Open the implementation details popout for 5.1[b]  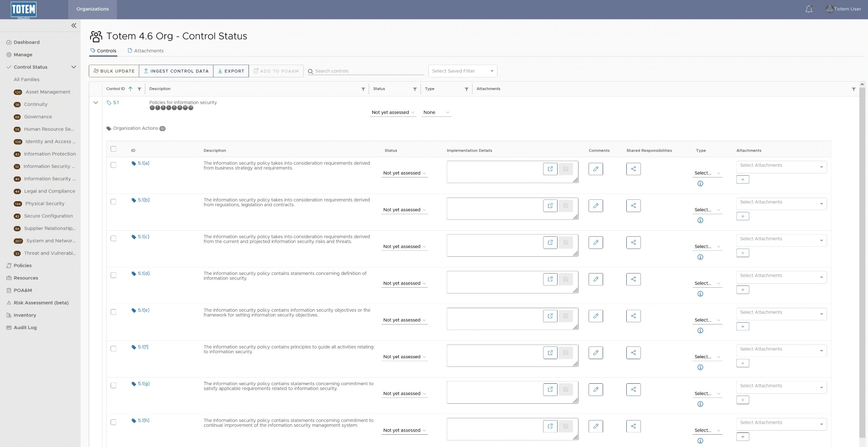click(x=550, y=205)
